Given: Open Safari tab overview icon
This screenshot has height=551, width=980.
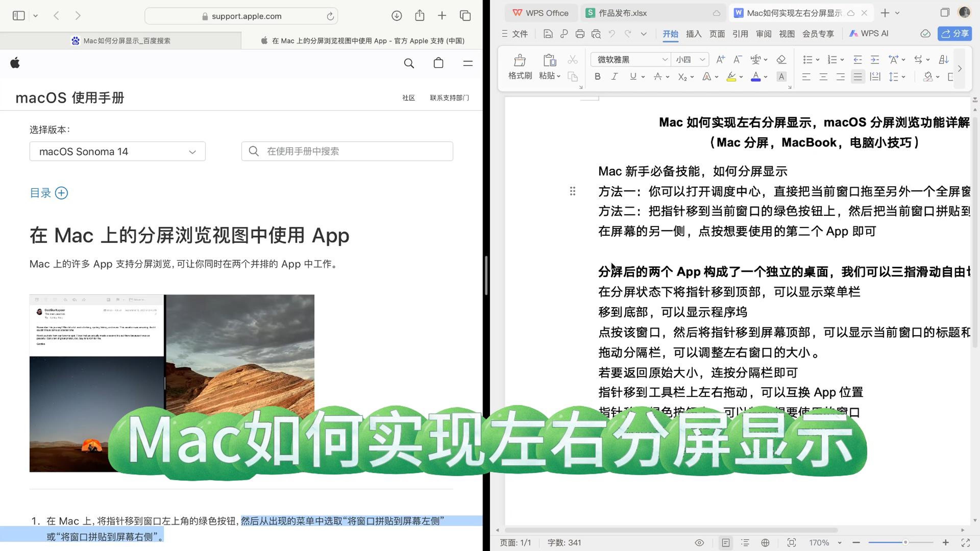Looking at the screenshot, I should click(x=465, y=16).
